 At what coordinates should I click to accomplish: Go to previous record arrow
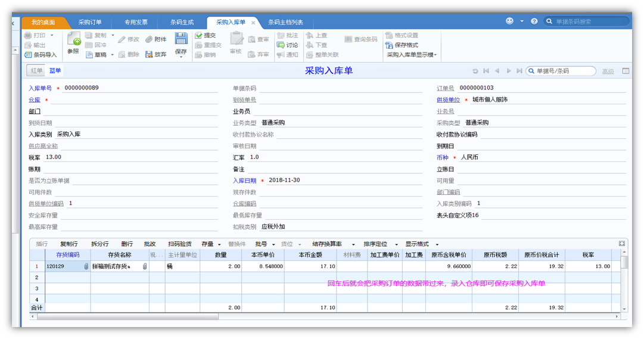497,71
